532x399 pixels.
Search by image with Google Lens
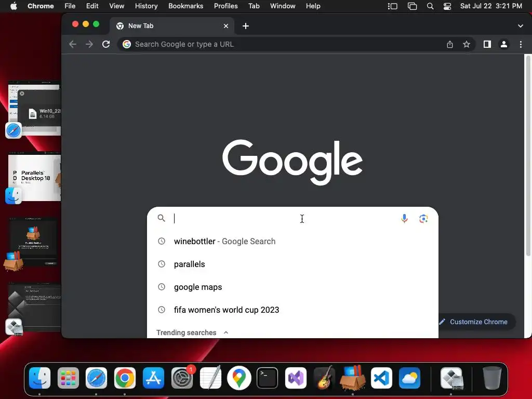[423, 219]
